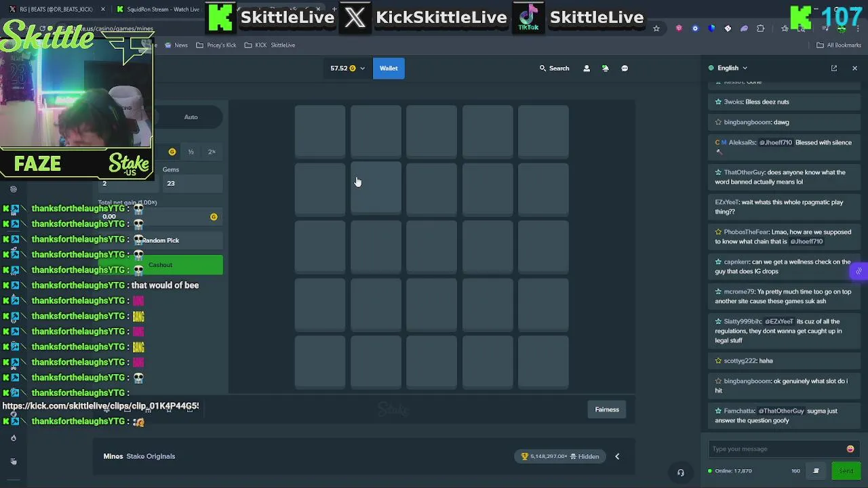The width and height of the screenshot is (868, 488).
Task: Bookmark this page with the star icon
Action: point(656,28)
